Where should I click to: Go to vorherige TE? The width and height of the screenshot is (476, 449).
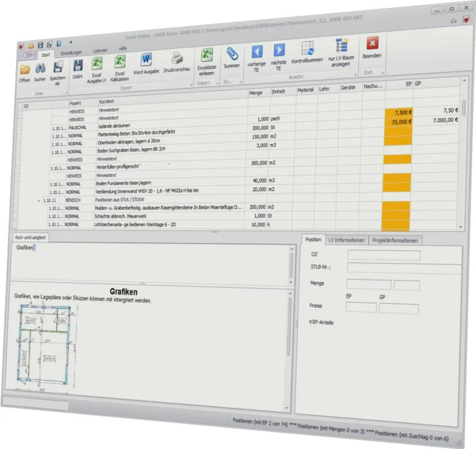256,51
